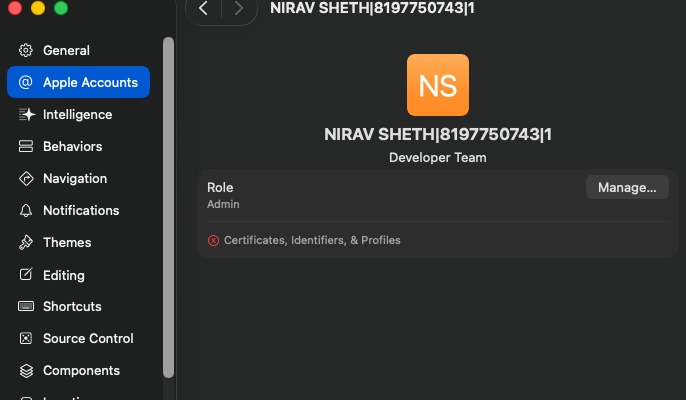Click the yellow minimize window button

point(38,7)
